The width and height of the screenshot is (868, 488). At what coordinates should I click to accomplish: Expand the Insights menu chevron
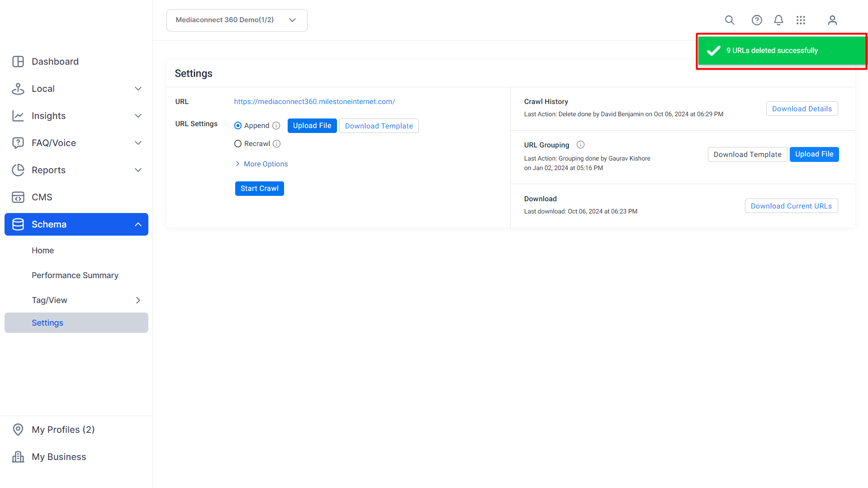tap(138, 116)
